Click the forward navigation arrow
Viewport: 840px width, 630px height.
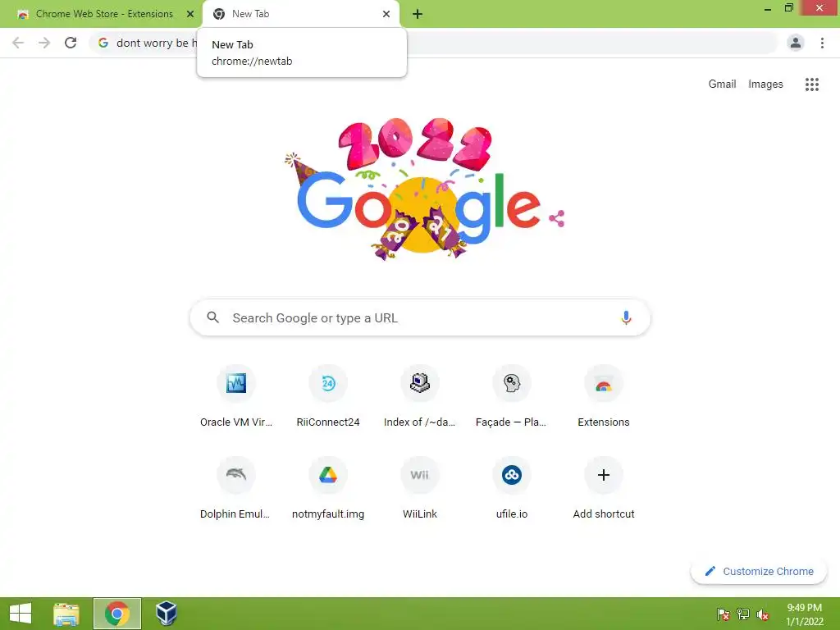[44, 43]
